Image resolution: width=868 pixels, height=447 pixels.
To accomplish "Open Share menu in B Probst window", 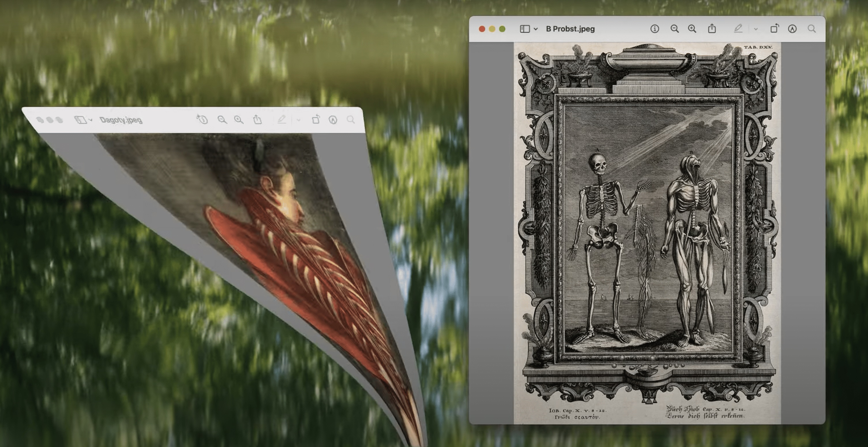I will point(712,29).
